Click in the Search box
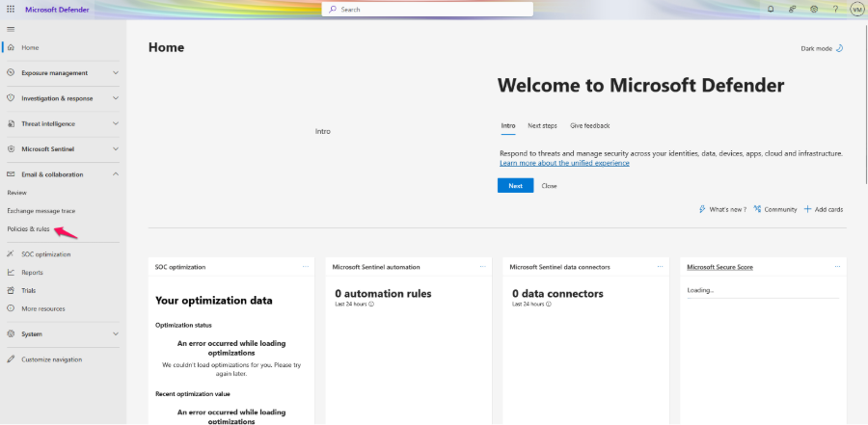The height and width of the screenshot is (425, 868). pos(429,9)
